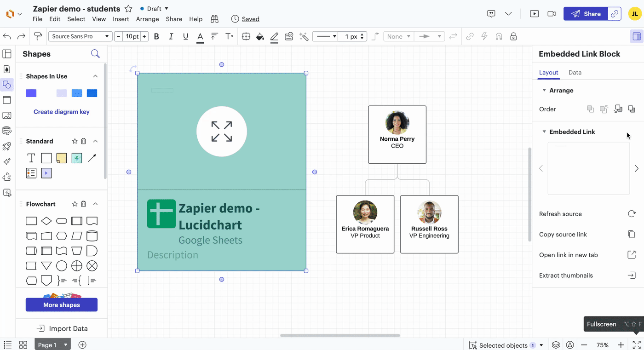
Task: Click the sparkle AI icon in sidebar
Action: coord(7,161)
